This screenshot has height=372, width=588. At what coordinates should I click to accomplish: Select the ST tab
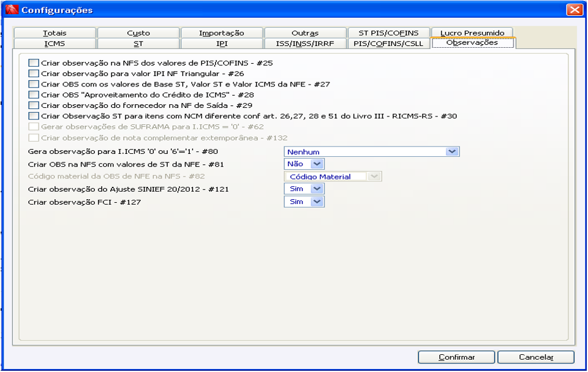click(138, 44)
